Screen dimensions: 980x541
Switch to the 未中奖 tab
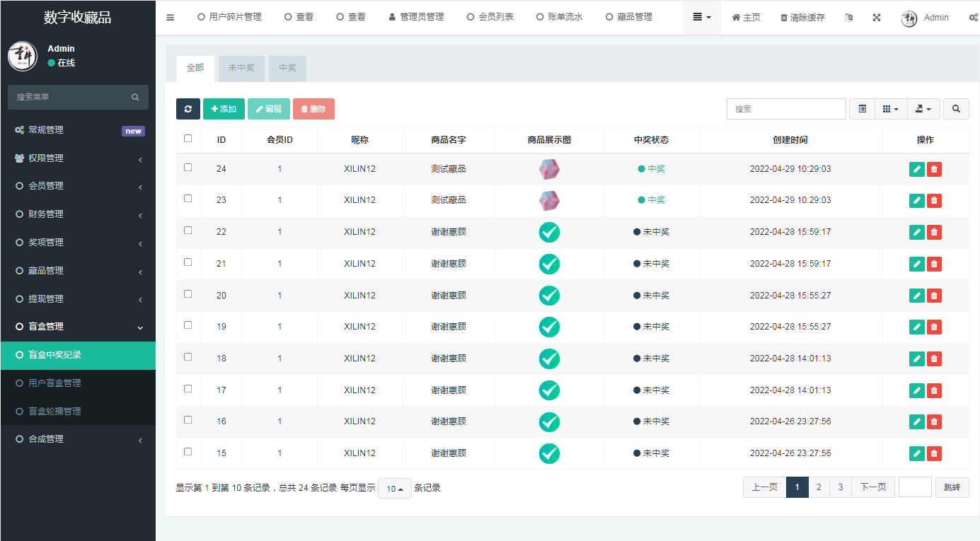pos(242,69)
